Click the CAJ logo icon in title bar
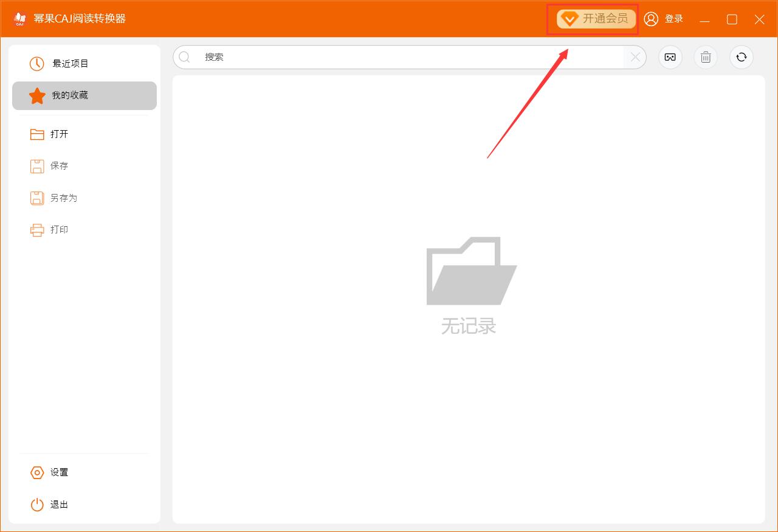The width and height of the screenshot is (778, 532). point(19,19)
